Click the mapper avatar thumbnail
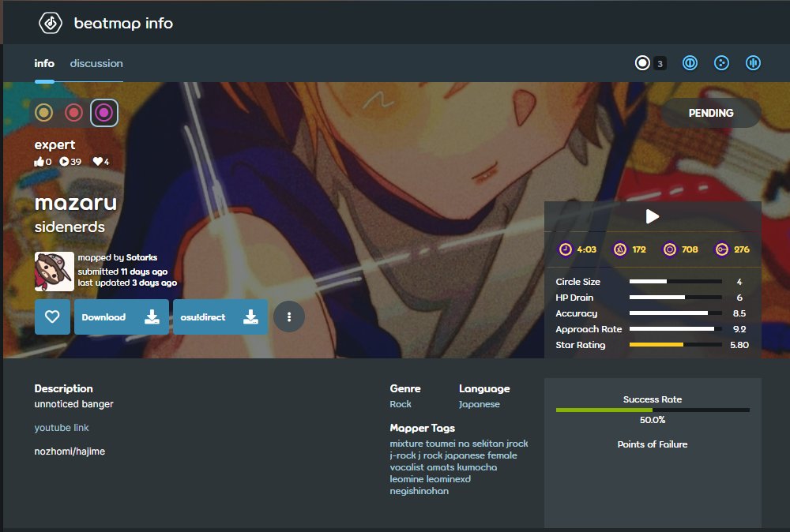 55,272
